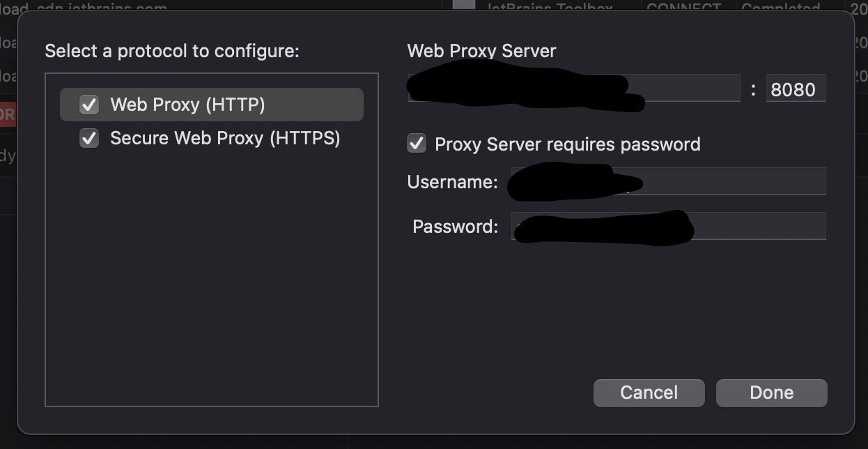Click the red ERROR status badge
The width and height of the screenshot is (868, 449).
[8, 114]
